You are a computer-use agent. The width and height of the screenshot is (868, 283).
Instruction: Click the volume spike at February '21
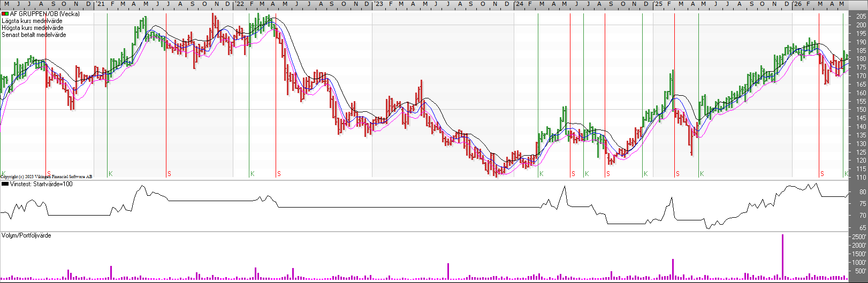pyautogui.click(x=111, y=273)
